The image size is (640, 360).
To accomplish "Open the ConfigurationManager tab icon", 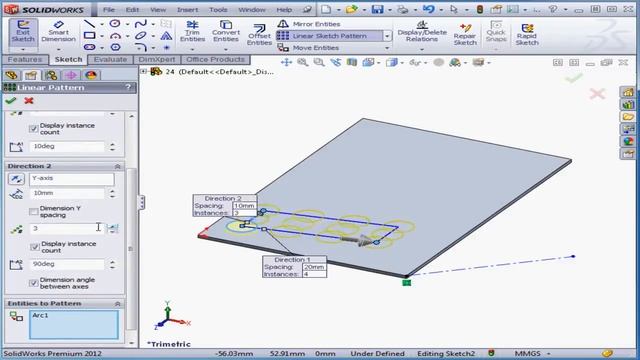I will tap(51, 75).
